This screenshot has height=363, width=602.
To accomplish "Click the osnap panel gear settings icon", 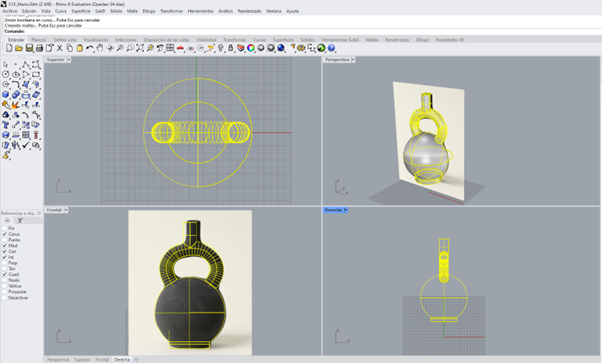I will (39, 213).
